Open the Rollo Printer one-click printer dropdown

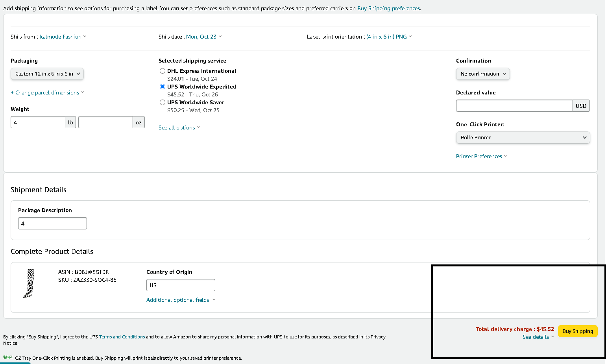(523, 137)
